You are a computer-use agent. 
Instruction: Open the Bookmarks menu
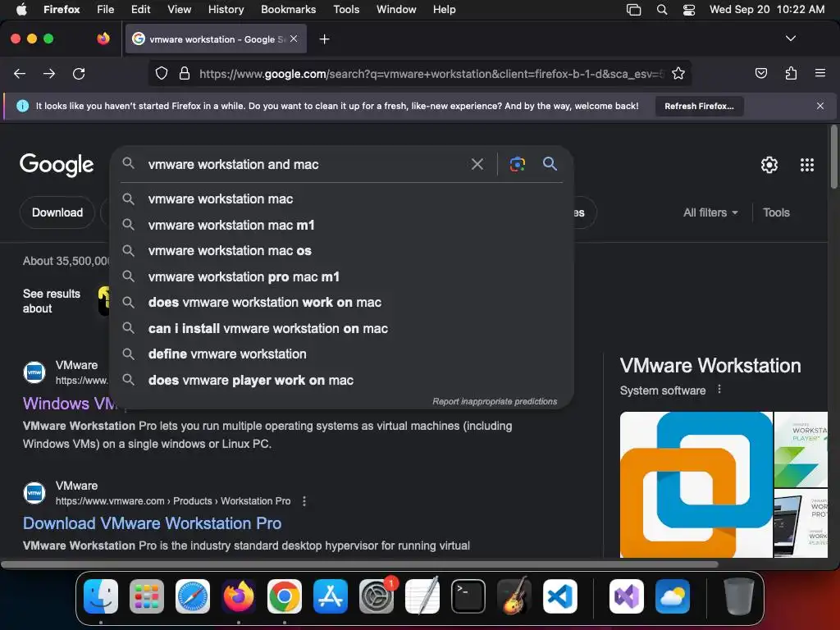click(288, 10)
